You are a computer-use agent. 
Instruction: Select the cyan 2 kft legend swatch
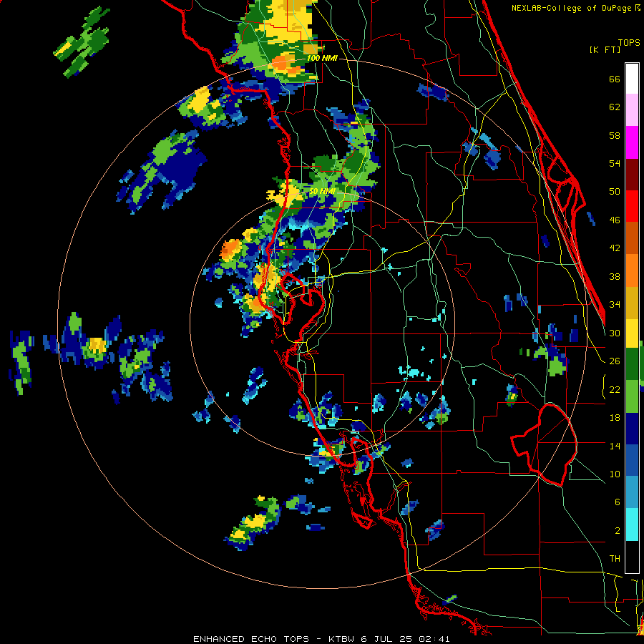(x=632, y=525)
